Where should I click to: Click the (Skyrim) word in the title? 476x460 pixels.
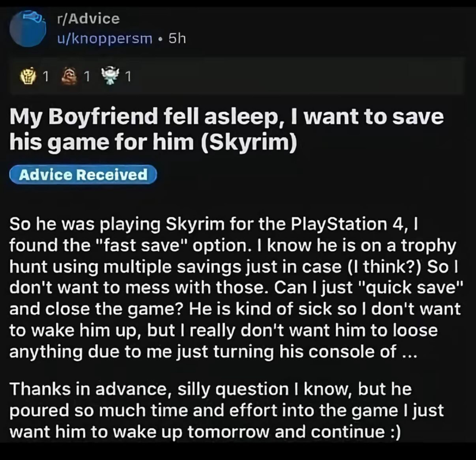tap(249, 142)
